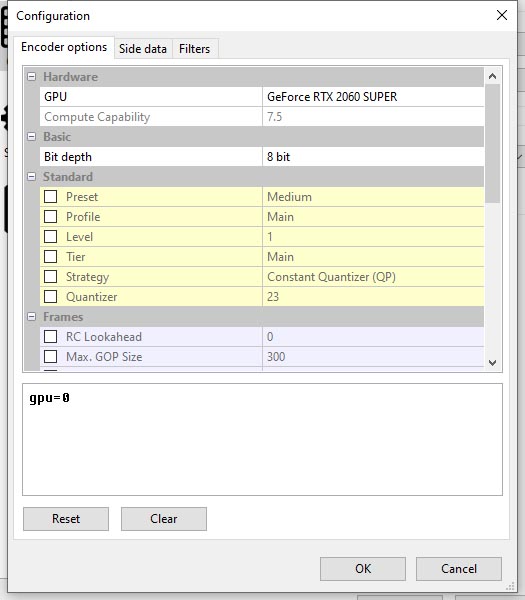The width and height of the screenshot is (525, 600).
Task: Collapse the Basic section
Action: [32, 137]
